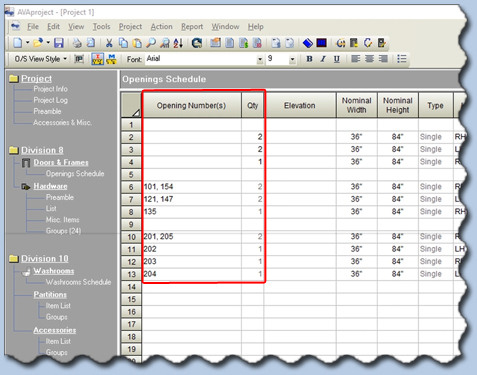Screen dimensions: 477x375
Task: Click the Paste clipboard icon
Action: point(137,43)
